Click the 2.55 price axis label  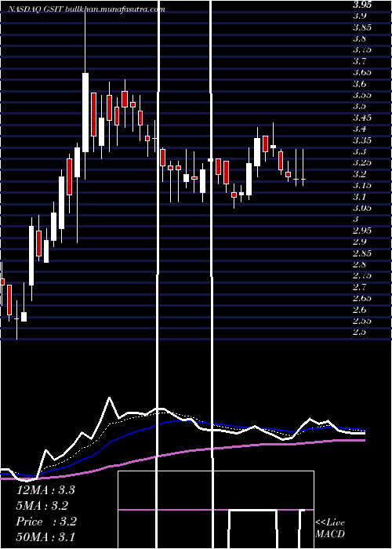pyautogui.click(x=364, y=320)
